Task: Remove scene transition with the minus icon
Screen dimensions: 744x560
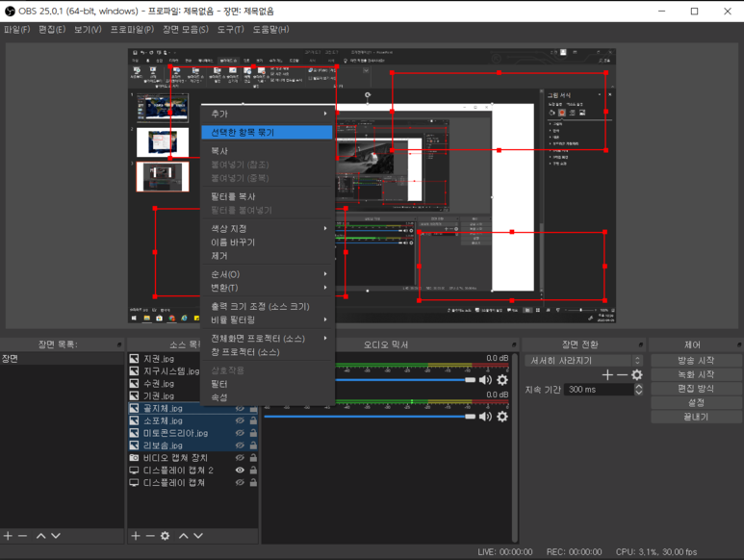Action: pos(622,375)
